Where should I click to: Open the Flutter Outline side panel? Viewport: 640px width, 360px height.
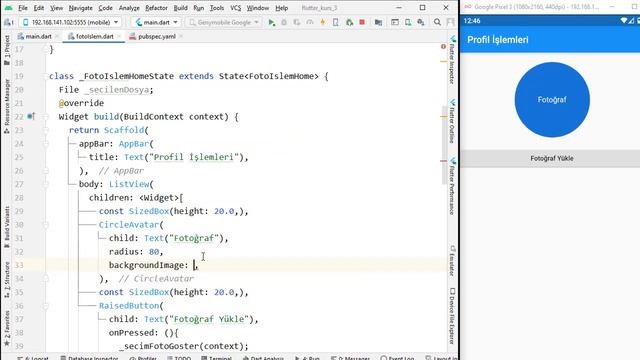452,121
